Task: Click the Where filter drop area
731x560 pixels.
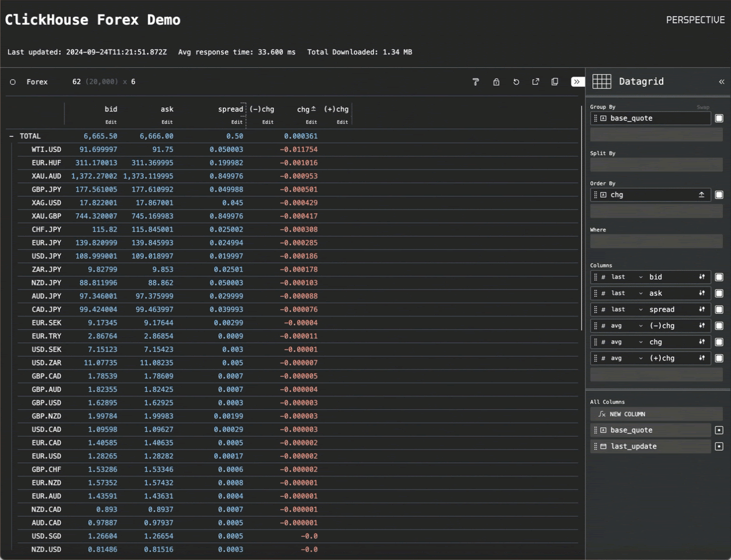Action: coord(656,241)
